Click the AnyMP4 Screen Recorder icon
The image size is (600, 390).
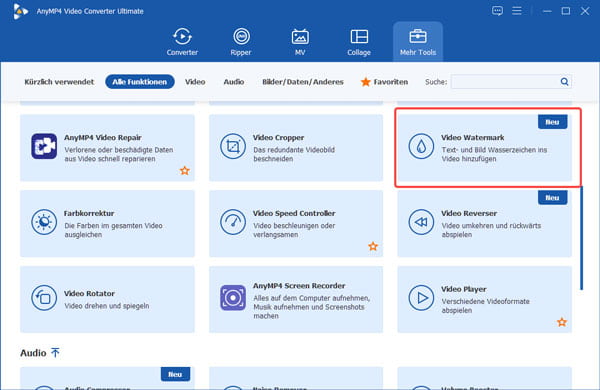tap(233, 297)
